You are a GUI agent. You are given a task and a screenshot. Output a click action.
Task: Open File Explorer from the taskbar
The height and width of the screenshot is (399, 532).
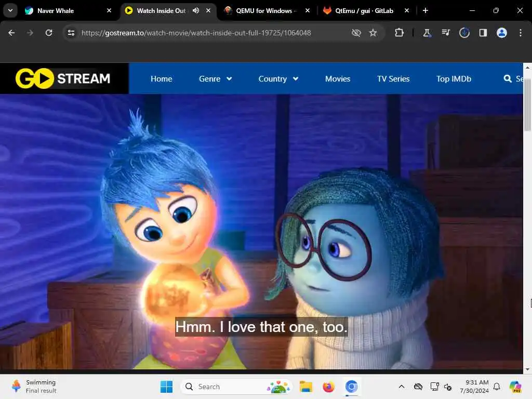(x=305, y=387)
